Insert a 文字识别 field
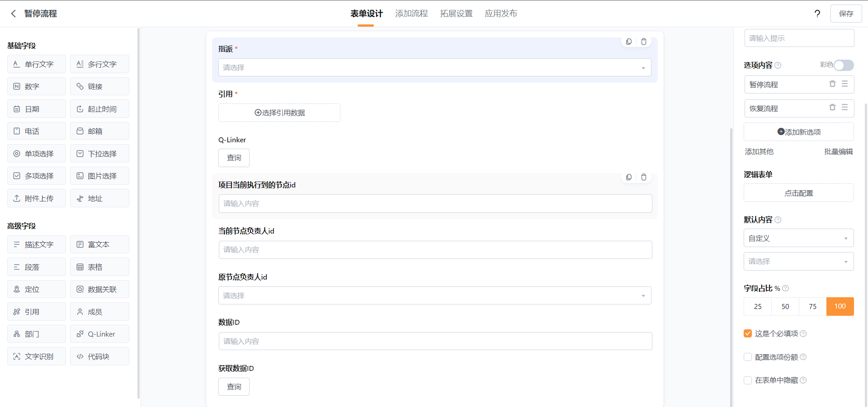Screen dimensions: 868x407 (37, 356)
